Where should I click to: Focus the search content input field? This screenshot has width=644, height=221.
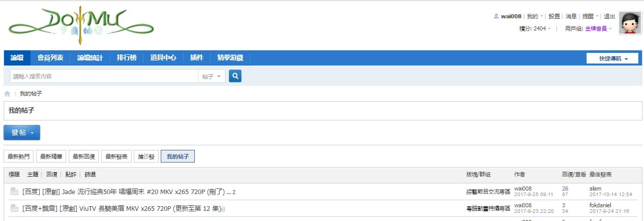pos(104,76)
